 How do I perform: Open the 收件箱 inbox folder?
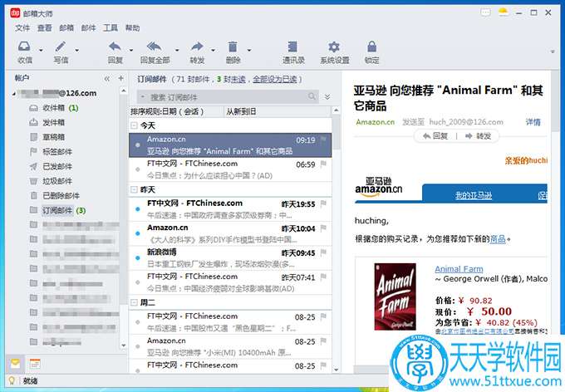(x=53, y=108)
